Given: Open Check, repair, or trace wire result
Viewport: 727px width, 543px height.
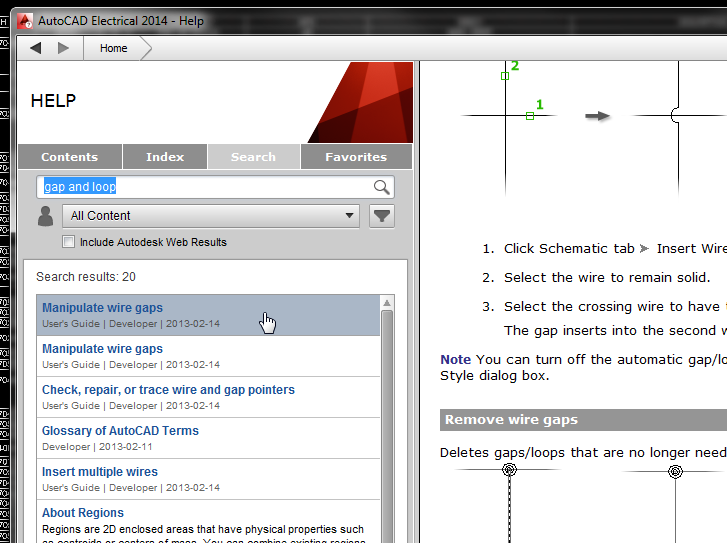Looking at the screenshot, I should click(x=208, y=397).
